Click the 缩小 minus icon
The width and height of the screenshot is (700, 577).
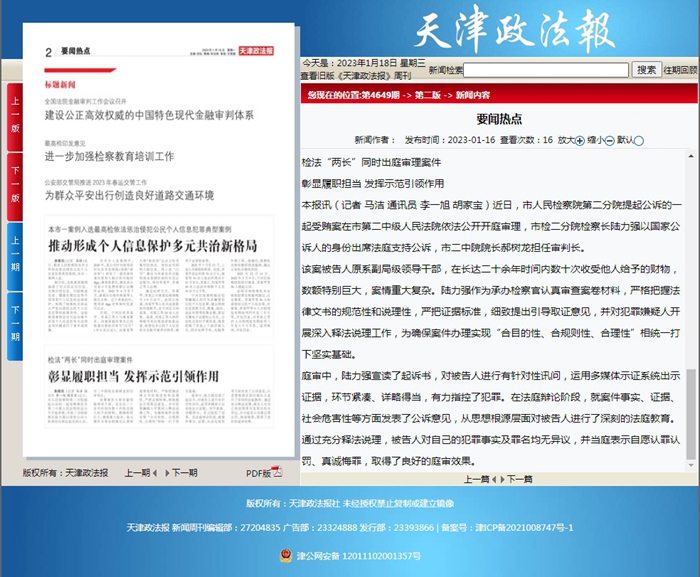pyautogui.click(x=609, y=141)
